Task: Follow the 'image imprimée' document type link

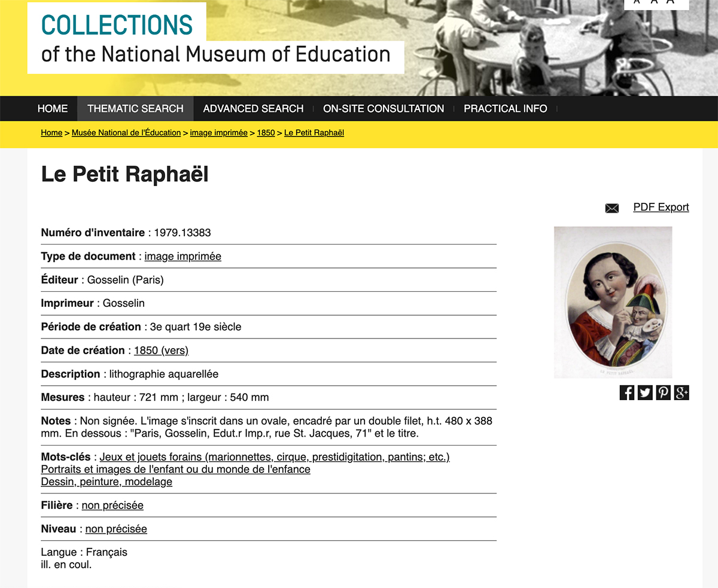Action: tap(182, 256)
